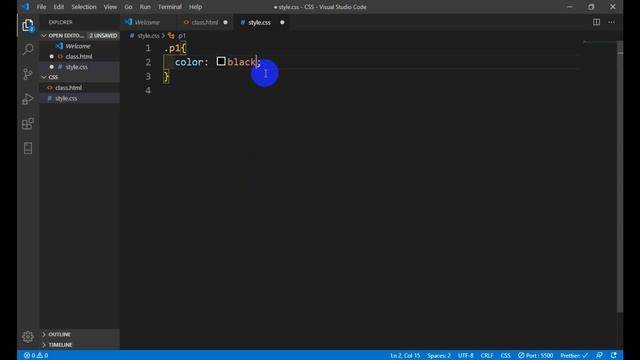Image resolution: width=640 pixels, height=360 pixels.
Task: Click the unsaved dot on class.html tab
Action: click(225, 22)
